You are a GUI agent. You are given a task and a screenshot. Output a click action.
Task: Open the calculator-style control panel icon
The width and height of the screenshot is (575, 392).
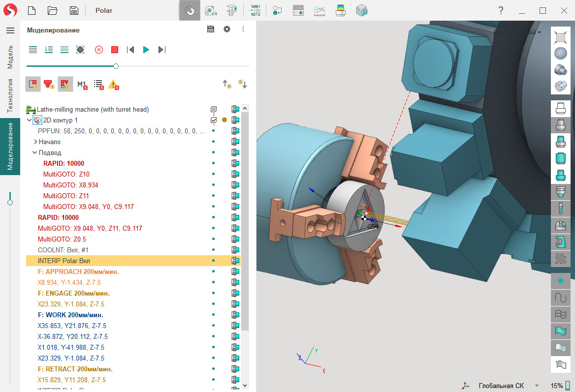coord(298,10)
